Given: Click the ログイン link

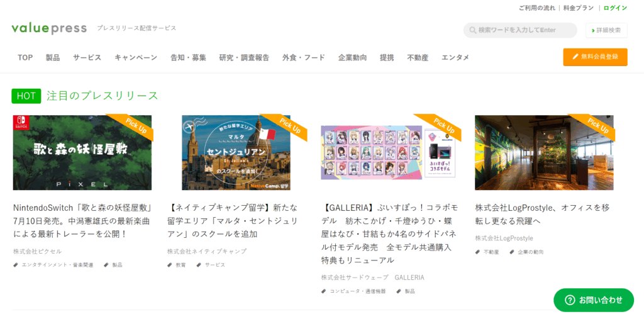Looking at the screenshot, I should [x=615, y=8].
